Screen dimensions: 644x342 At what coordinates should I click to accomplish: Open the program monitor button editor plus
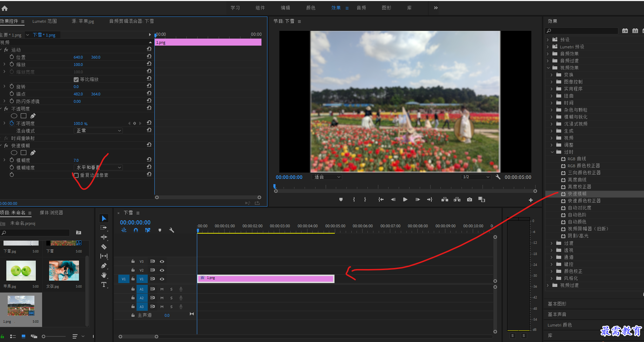[531, 200]
